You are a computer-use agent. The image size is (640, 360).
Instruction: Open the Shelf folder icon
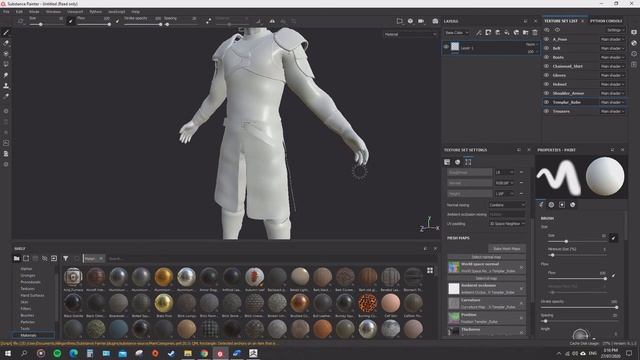click(16, 258)
